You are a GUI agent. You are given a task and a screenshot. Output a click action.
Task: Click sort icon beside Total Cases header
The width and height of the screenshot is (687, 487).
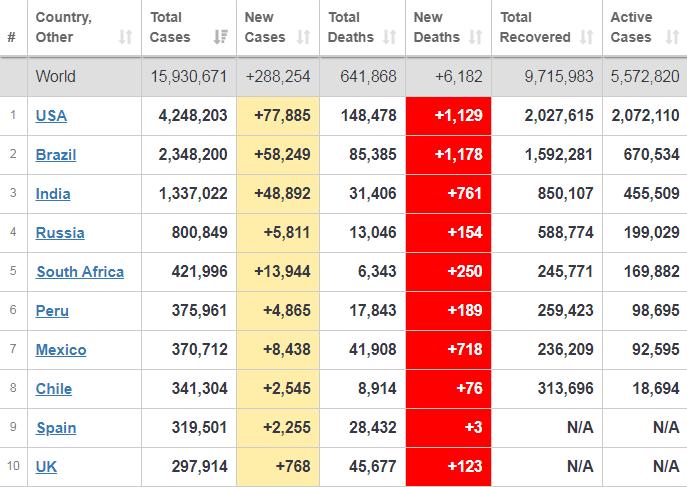coord(219,38)
